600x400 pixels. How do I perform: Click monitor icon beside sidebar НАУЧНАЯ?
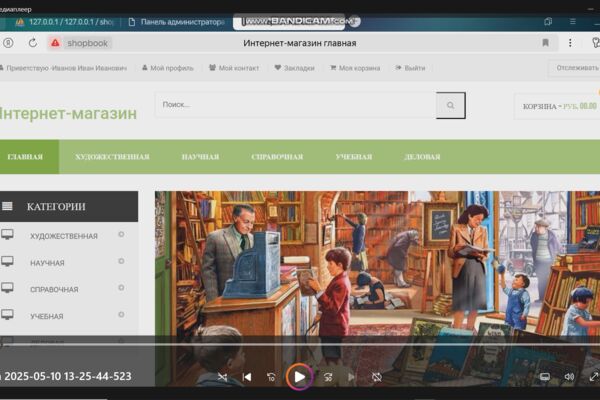pyautogui.click(x=7, y=261)
